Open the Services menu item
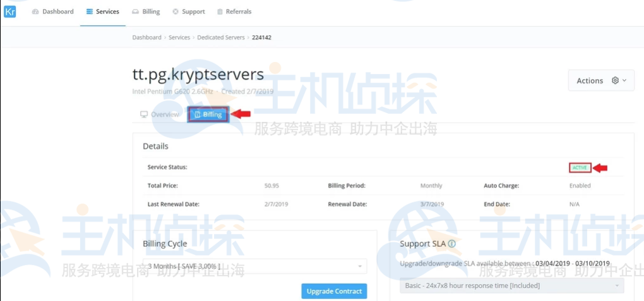 click(x=103, y=11)
